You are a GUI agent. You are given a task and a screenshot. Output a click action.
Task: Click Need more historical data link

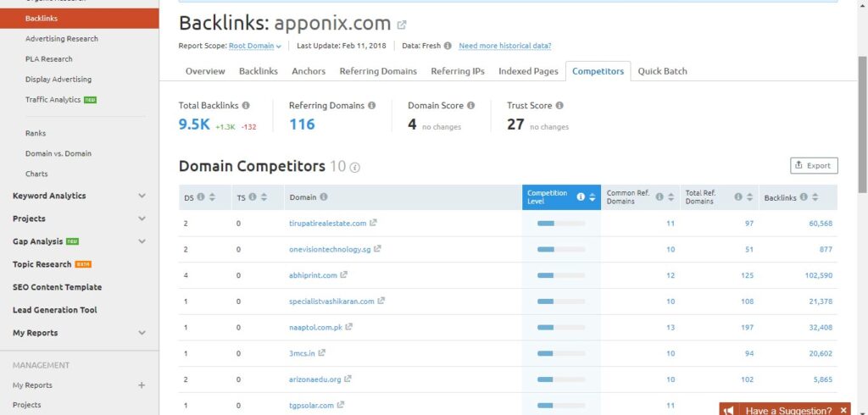point(505,46)
